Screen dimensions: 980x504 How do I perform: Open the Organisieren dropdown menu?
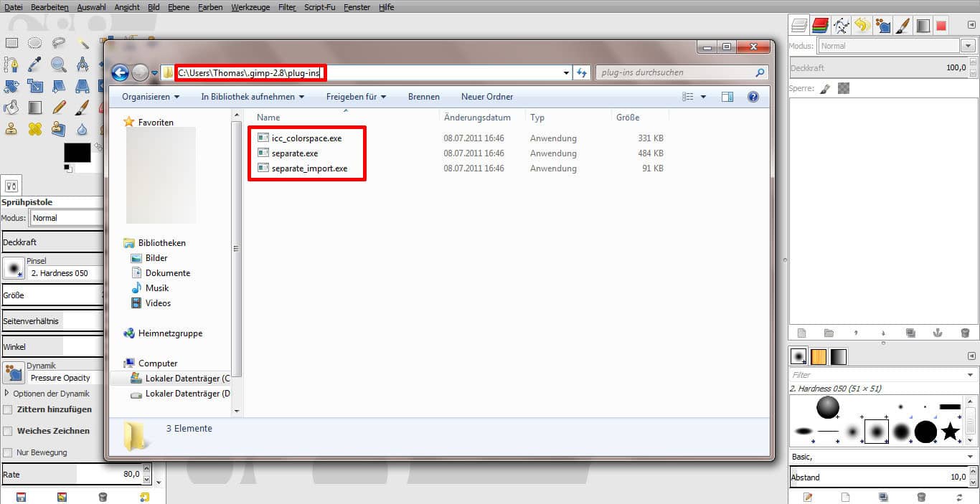coord(150,97)
